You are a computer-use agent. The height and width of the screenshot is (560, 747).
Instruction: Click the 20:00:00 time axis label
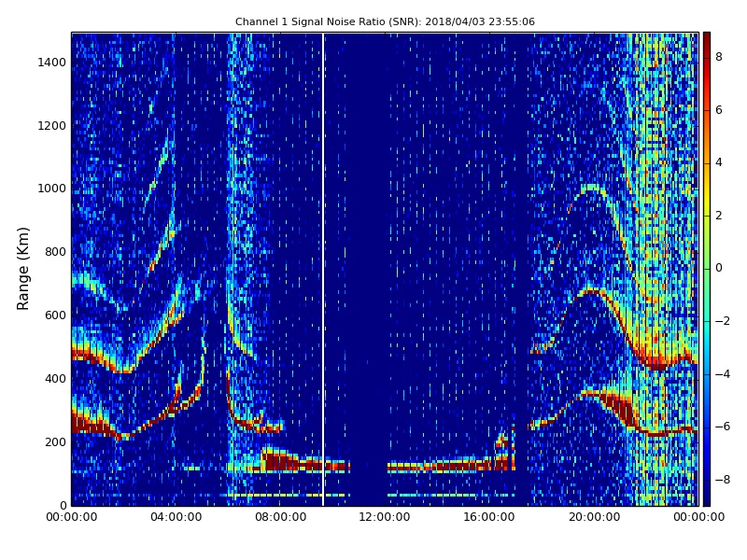coord(594,517)
